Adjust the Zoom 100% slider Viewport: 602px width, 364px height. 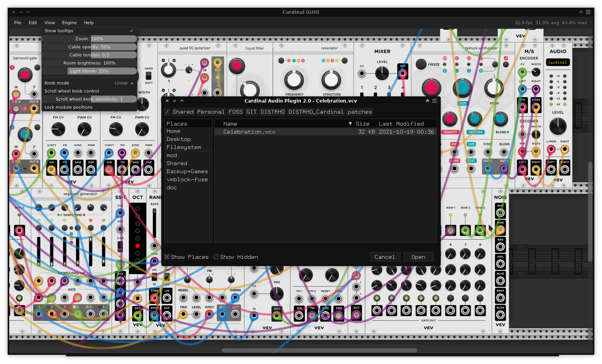(89, 39)
